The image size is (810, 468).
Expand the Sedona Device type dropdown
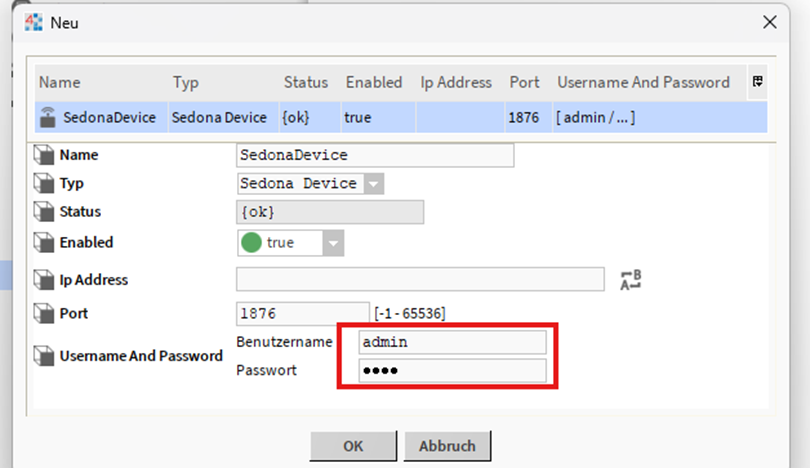pos(373,184)
